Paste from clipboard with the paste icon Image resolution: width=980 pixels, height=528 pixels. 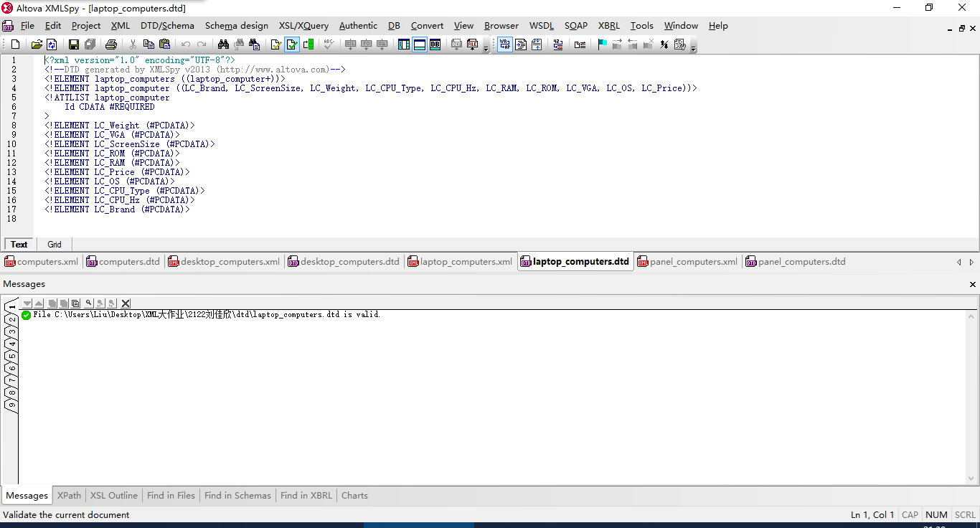point(164,44)
